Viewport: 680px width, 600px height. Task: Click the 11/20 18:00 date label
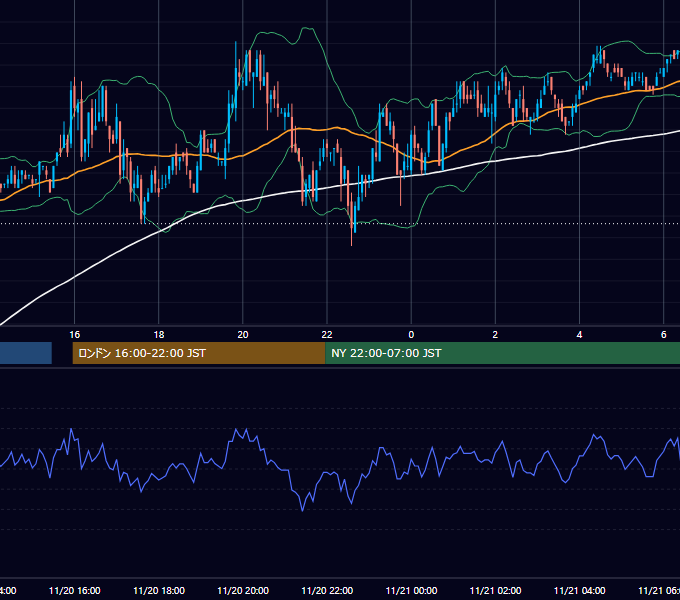point(159,590)
